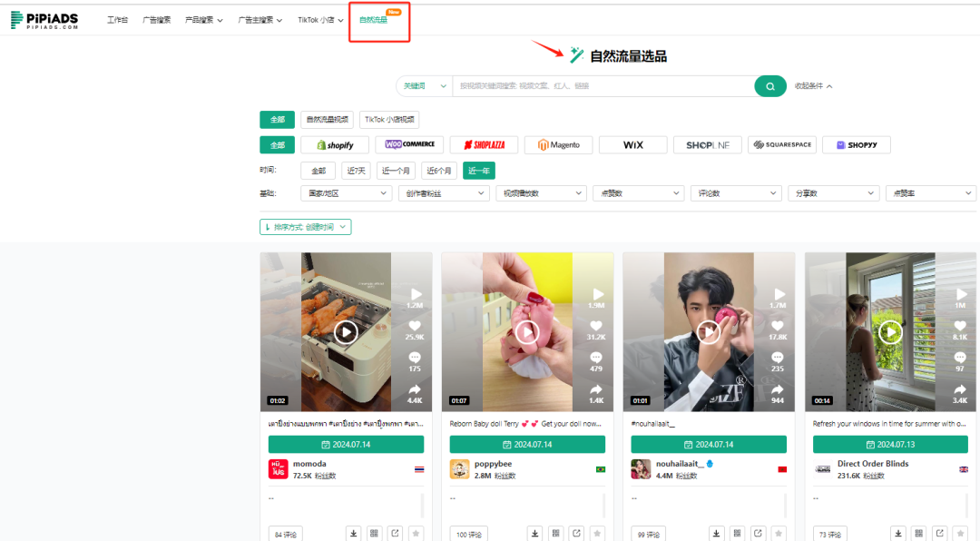Click the green search magnifier icon

769,85
